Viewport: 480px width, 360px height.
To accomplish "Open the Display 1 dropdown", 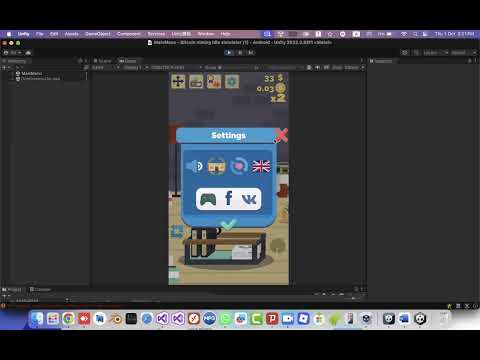I will (135, 68).
